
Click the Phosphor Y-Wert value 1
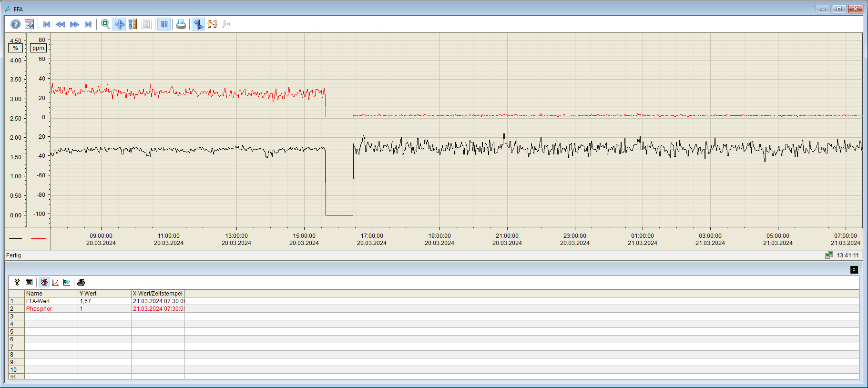coord(104,309)
